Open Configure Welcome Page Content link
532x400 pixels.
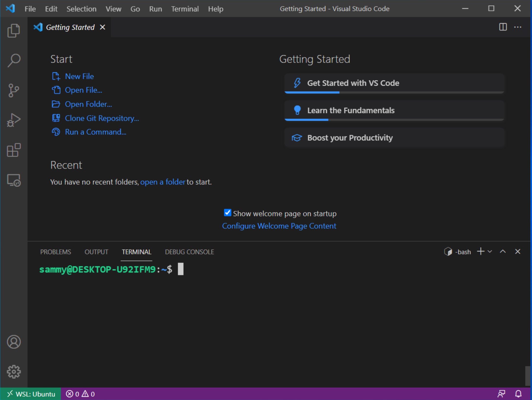[279, 226]
